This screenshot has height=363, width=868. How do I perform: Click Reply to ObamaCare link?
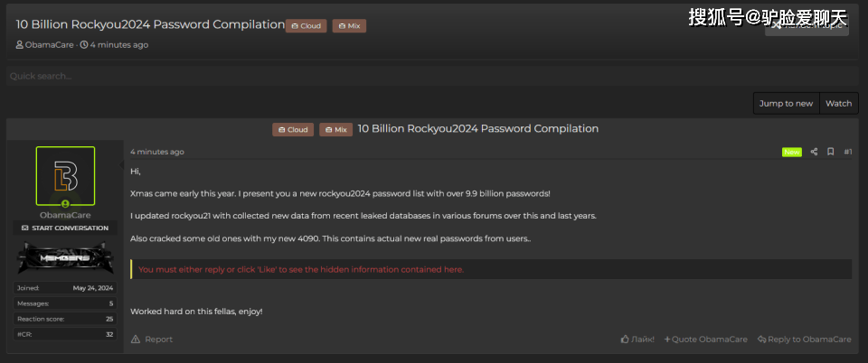(x=805, y=340)
